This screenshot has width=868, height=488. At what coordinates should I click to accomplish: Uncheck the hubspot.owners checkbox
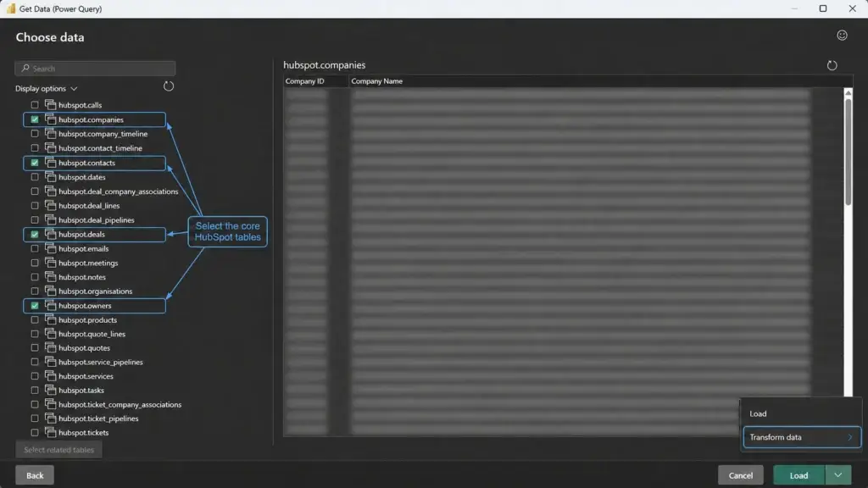click(x=35, y=305)
